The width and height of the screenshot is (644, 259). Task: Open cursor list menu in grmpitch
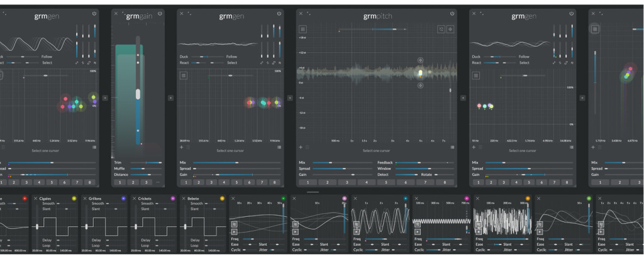pyautogui.click(x=452, y=147)
